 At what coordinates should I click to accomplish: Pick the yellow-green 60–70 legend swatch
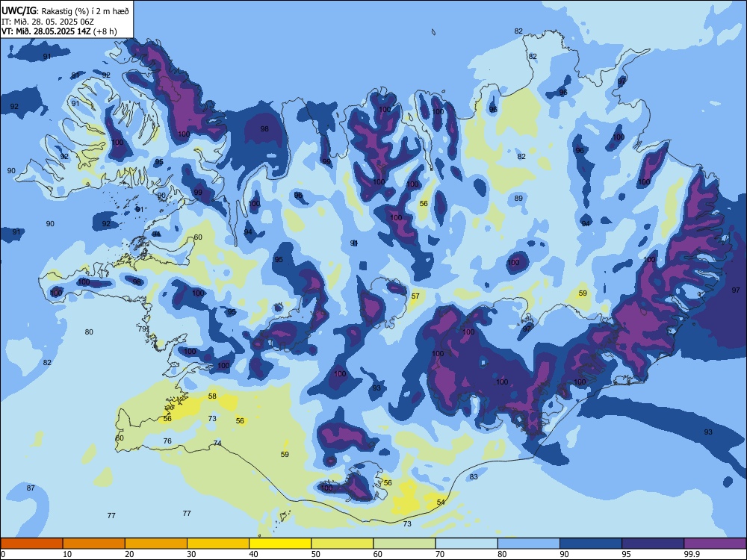tap(404, 544)
